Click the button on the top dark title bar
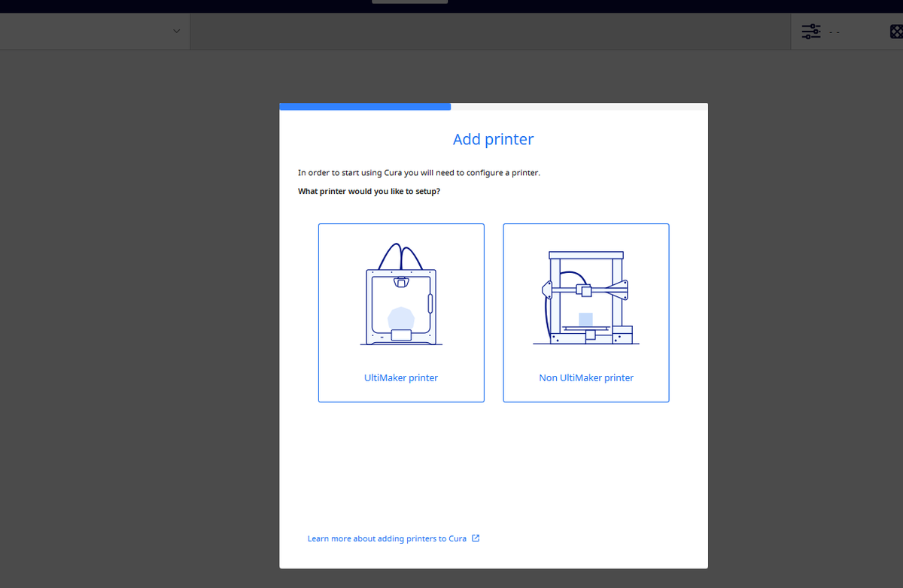This screenshot has height=588, width=903. coord(409,2)
